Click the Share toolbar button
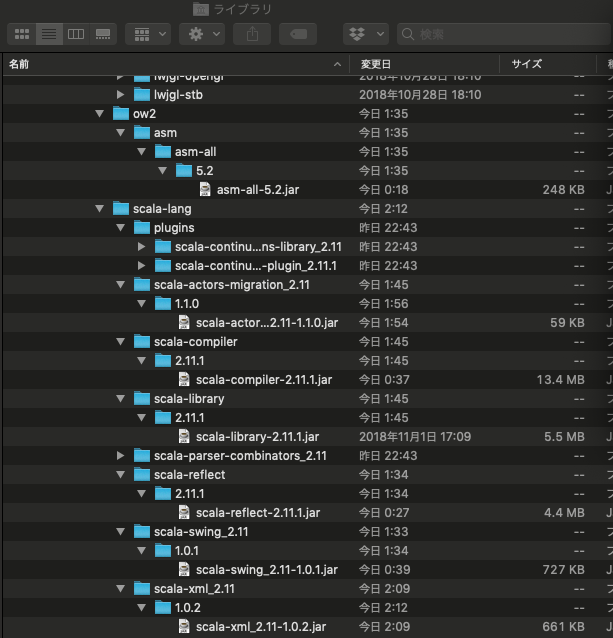Image resolution: width=613 pixels, height=638 pixels. click(252, 34)
